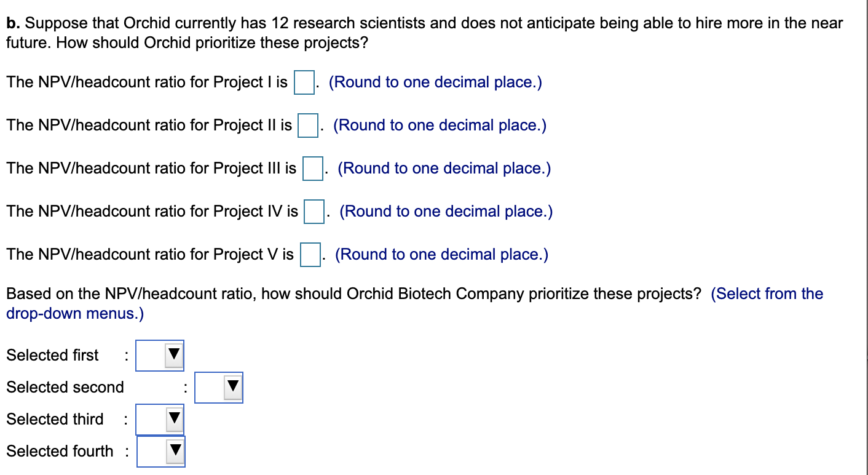The height and width of the screenshot is (475, 868).
Task: Click the 'Selected third' label text
Action: point(55,420)
